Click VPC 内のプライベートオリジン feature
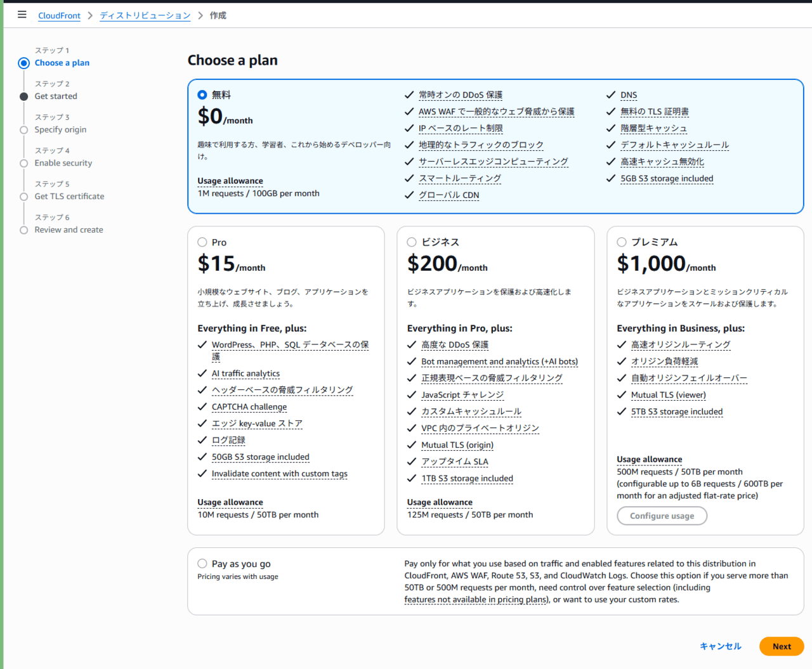Image resolution: width=812 pixels, height=669 pixels. pyautogui.click(x=480, y=429)
